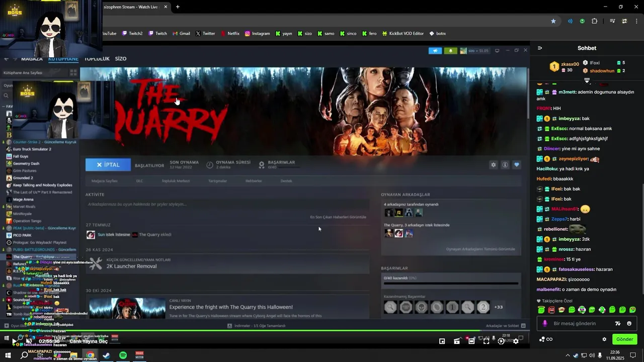Open Spotify from the Windows taskbar
644x362 pixels.
pyautogui.click(x=123, y=355)
